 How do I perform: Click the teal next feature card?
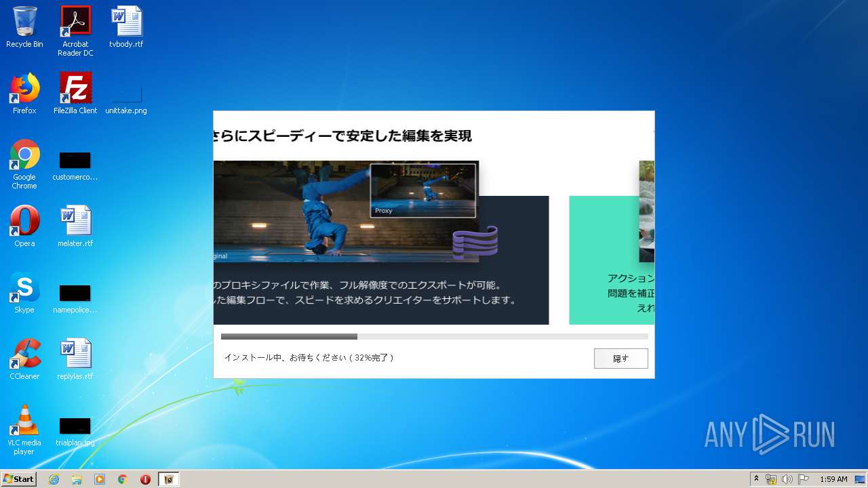tap(612, 260)
